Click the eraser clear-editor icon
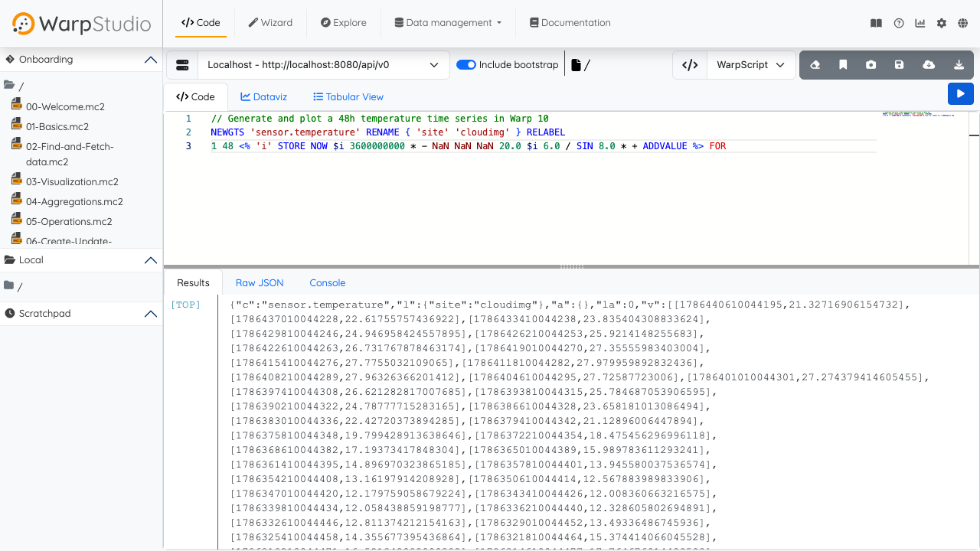The height and width of the screenshot is (551, 980). (x=815, y=65)
